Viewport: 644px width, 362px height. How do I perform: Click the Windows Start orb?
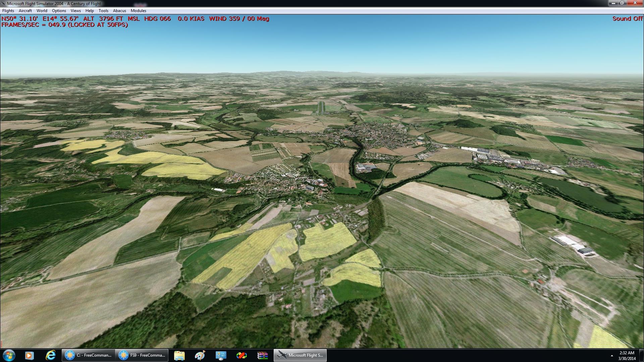tap(9, 355)
